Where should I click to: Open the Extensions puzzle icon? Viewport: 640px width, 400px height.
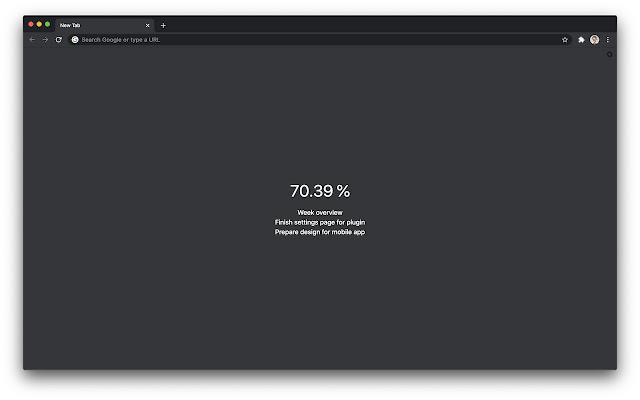(581, 40)
